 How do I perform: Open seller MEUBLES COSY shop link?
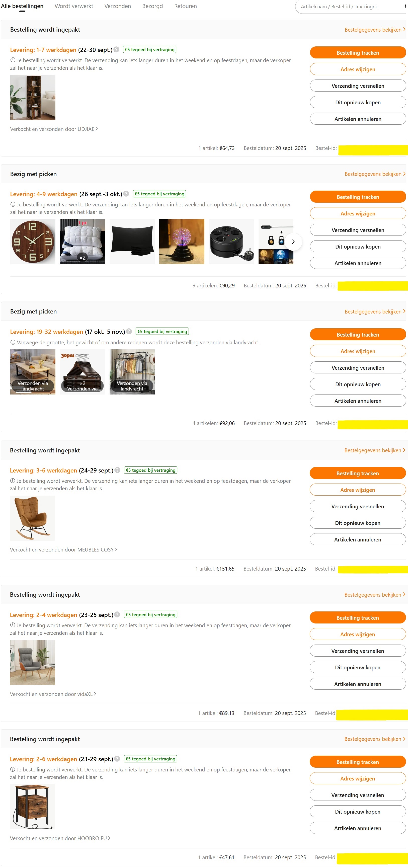tap(64, 549)
